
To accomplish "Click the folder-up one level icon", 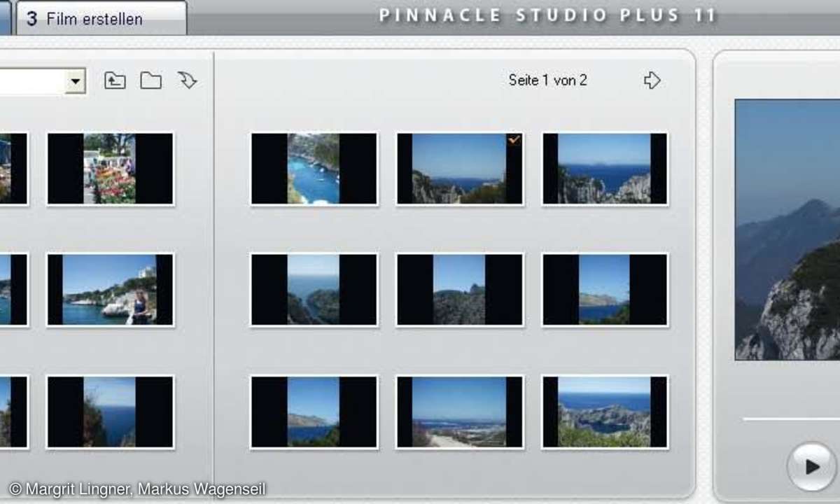I will pos(115,80).
